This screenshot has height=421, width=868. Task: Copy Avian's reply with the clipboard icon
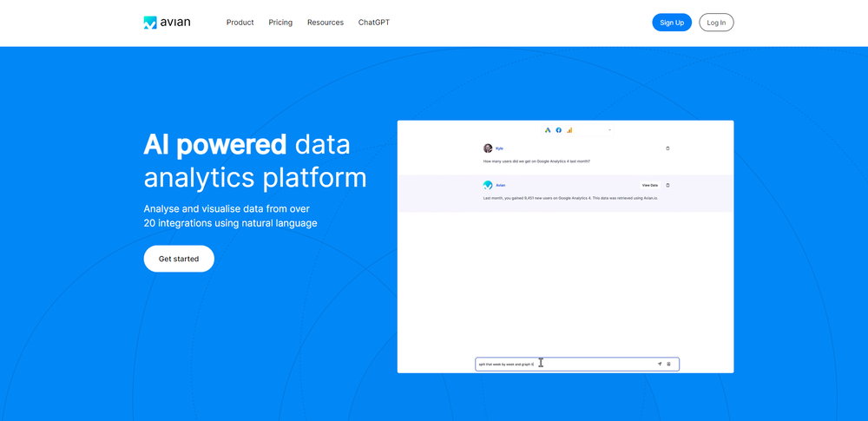667,185
